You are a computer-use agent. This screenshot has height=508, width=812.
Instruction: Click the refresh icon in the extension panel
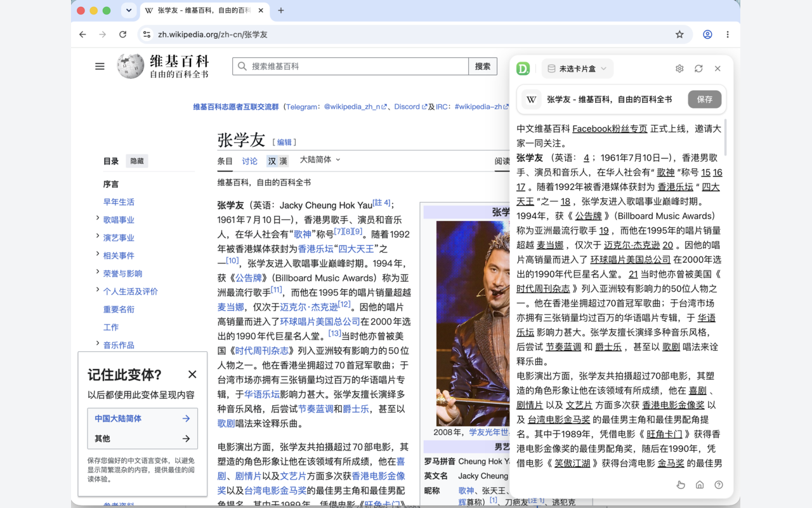coord(698,69)
